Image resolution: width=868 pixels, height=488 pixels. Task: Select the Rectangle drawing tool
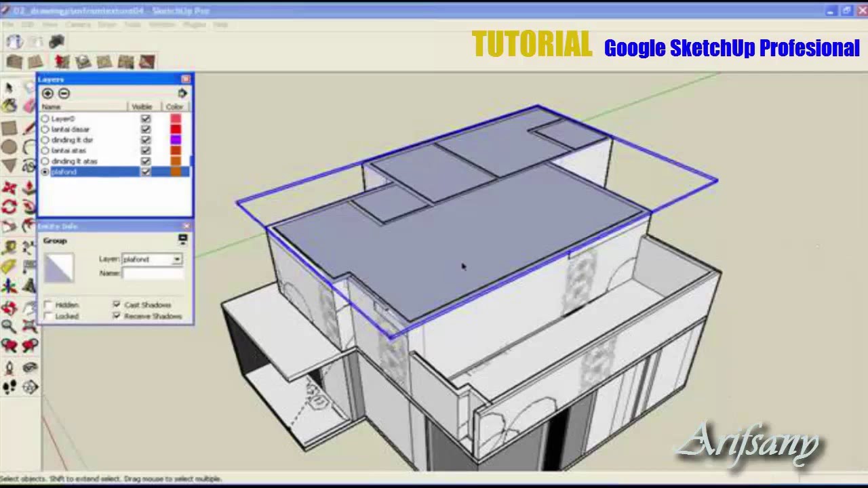9,129
